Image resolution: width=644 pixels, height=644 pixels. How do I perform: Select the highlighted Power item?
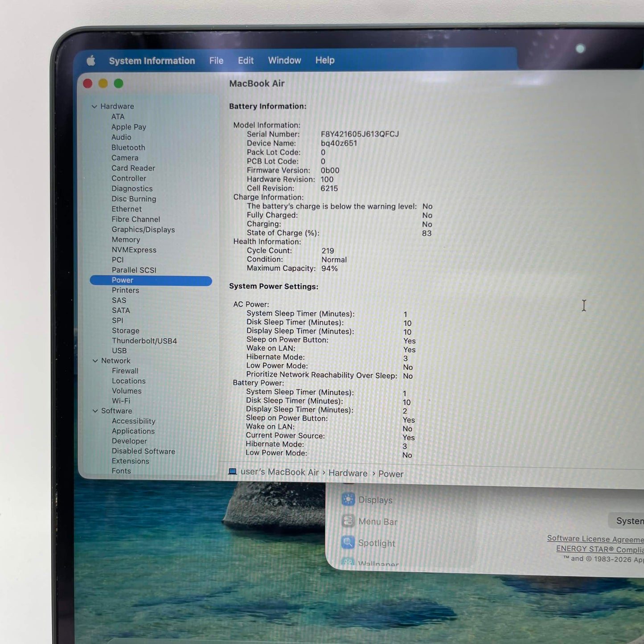click(x=151, y=280)
